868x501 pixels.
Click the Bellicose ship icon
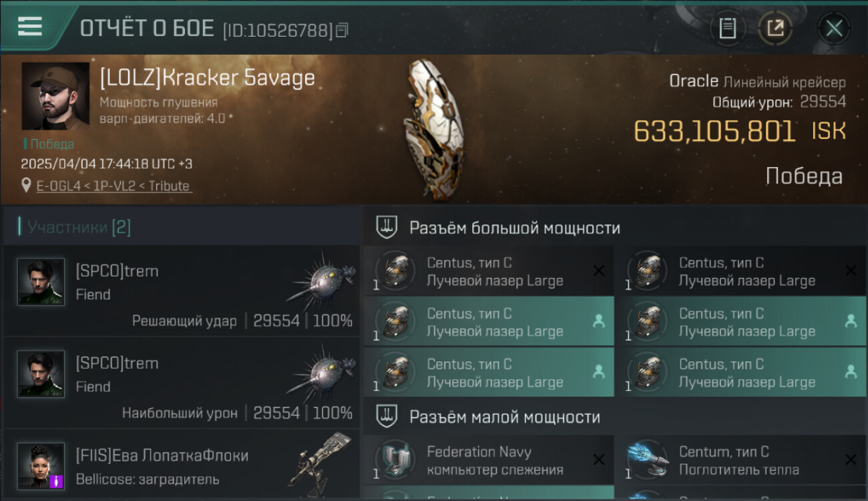coord(320,460)
